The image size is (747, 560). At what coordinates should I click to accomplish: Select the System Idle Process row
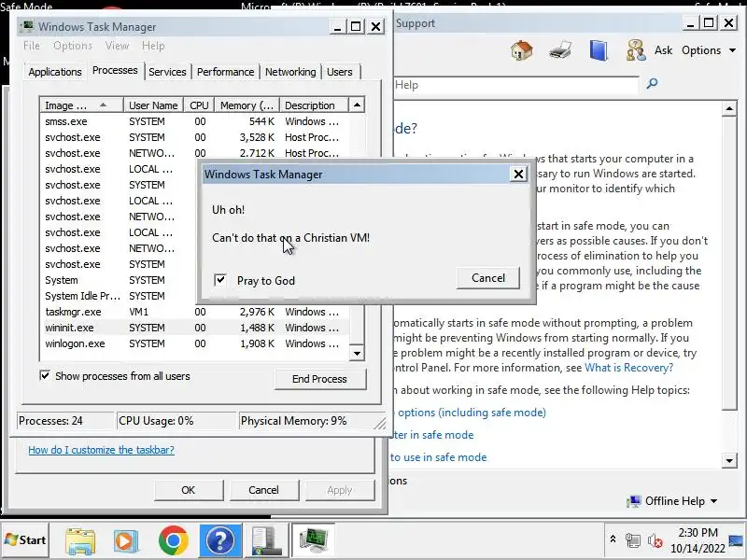(120, 296)
